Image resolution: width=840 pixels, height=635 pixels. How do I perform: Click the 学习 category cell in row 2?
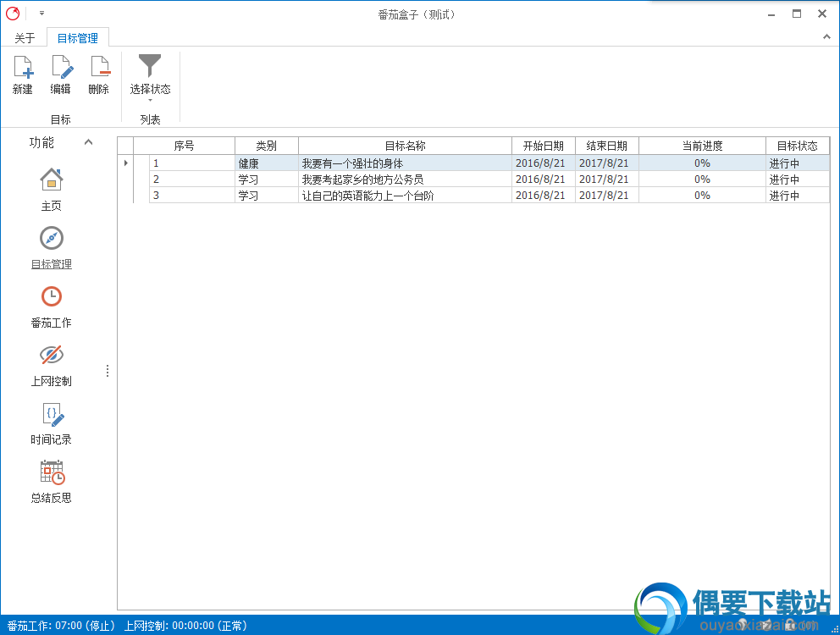(266, 179)
